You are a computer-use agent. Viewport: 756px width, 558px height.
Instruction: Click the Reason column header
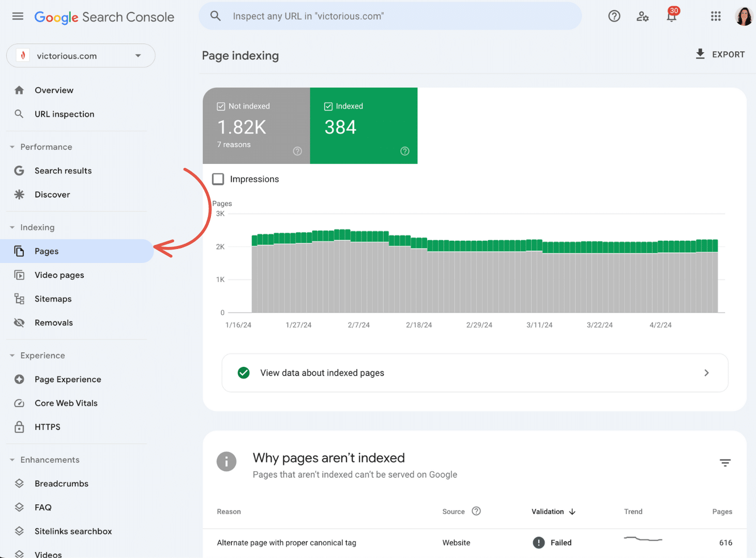pyautogui.click(x=229, y=512)
